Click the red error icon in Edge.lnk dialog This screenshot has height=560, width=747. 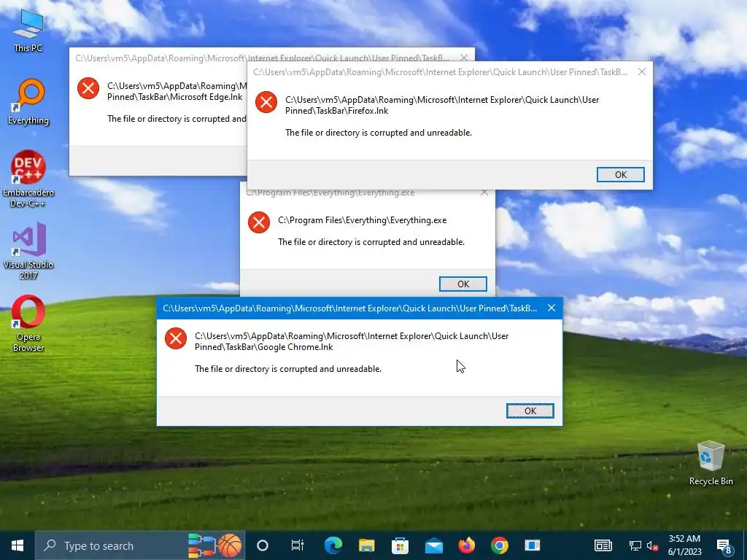tap(88, 88)
